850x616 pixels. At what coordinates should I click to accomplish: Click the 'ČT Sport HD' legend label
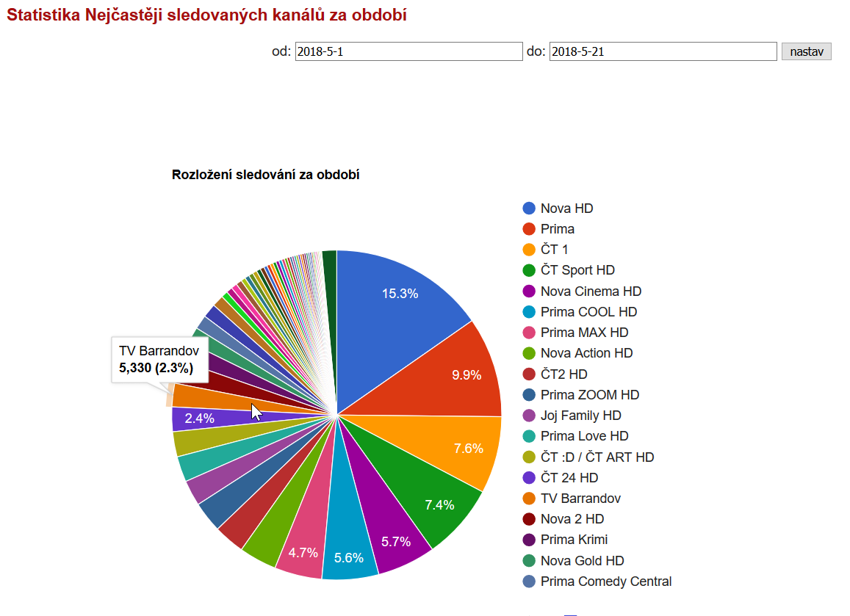(577, 270)
